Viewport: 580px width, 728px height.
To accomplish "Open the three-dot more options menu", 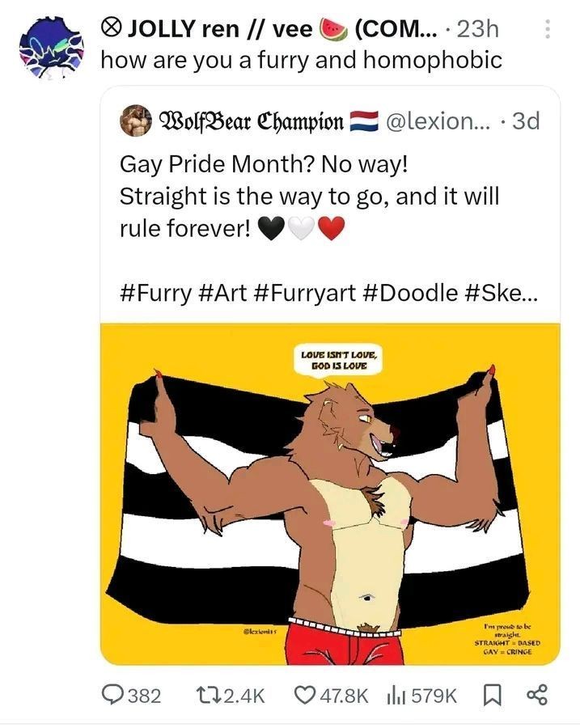I will [x=548, y=30].
